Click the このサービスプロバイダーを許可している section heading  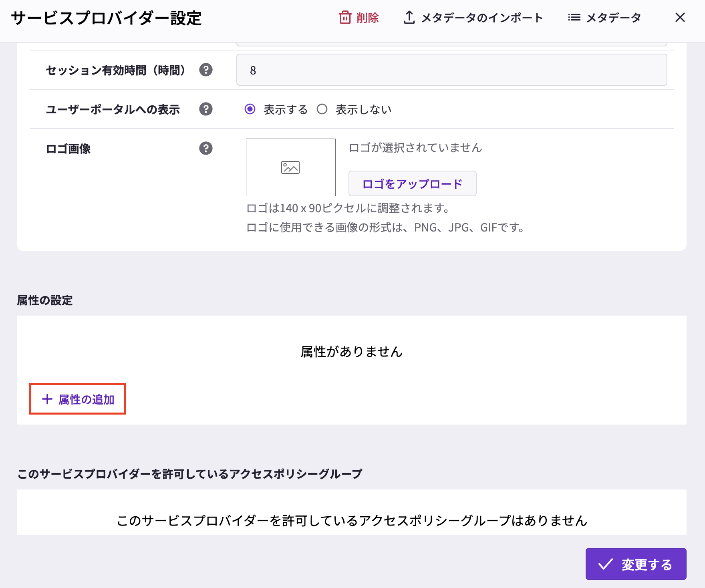coord(190,474)
